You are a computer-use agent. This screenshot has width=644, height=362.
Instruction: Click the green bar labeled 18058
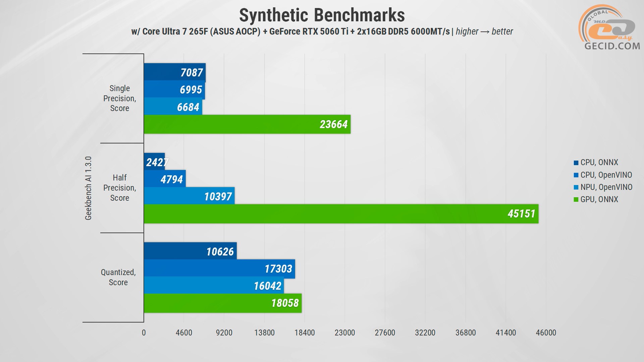pos(223,303)
